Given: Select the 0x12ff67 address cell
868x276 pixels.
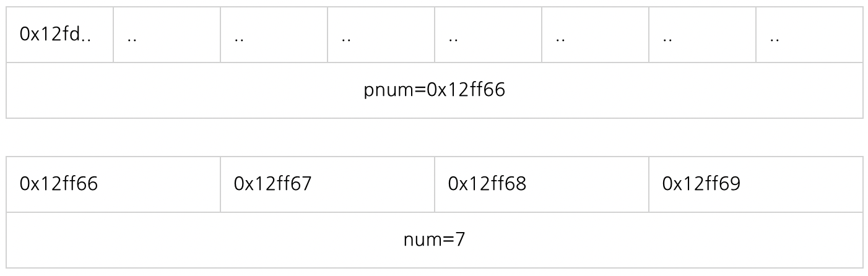Looking at the screenshot, I should (328, 184).
